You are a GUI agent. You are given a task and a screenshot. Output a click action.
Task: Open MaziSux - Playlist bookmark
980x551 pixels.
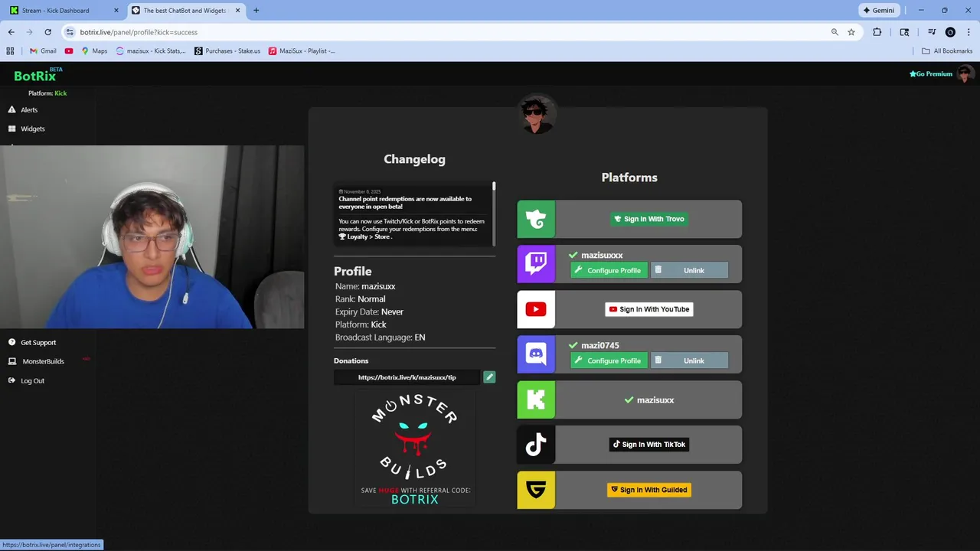click(x=302, y=51)
